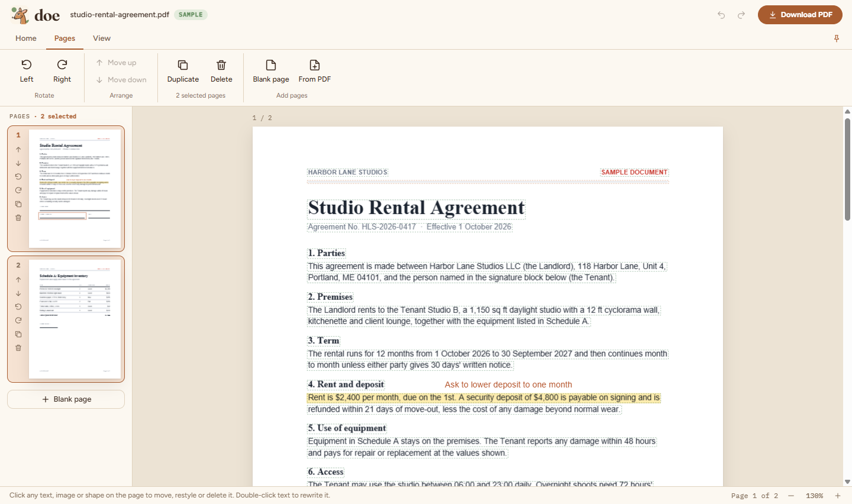Click Move up in Arrange group
The height and width of the screenshot is (504, 852).
[x=117, y=63]
